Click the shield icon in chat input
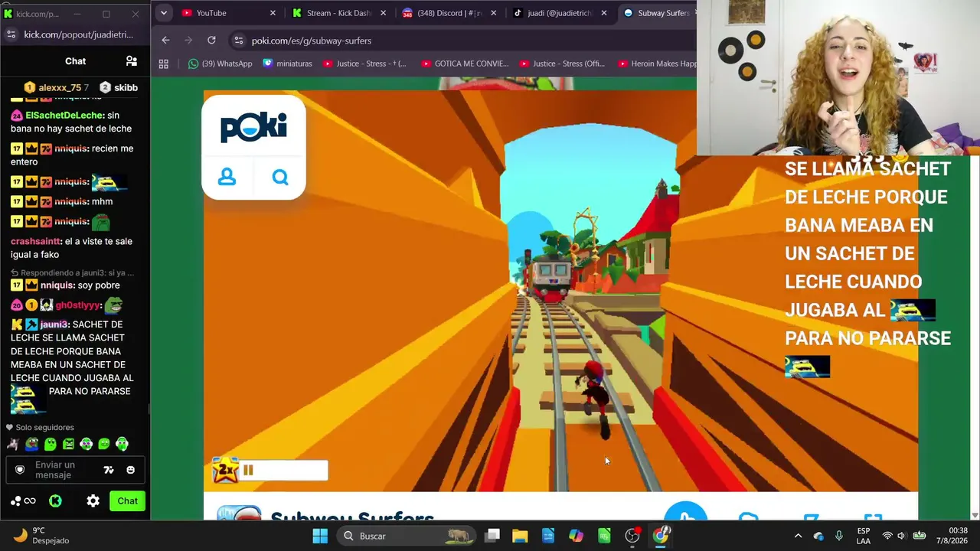 [x=20, y=470]
